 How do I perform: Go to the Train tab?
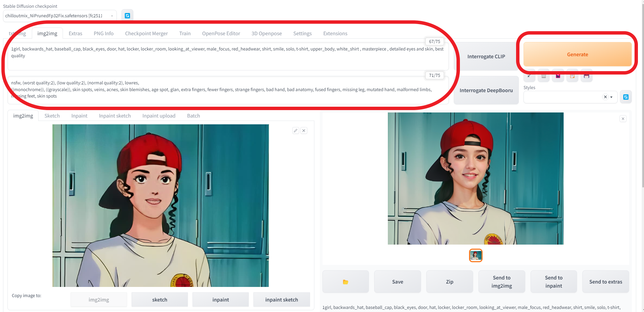point(185,33)
